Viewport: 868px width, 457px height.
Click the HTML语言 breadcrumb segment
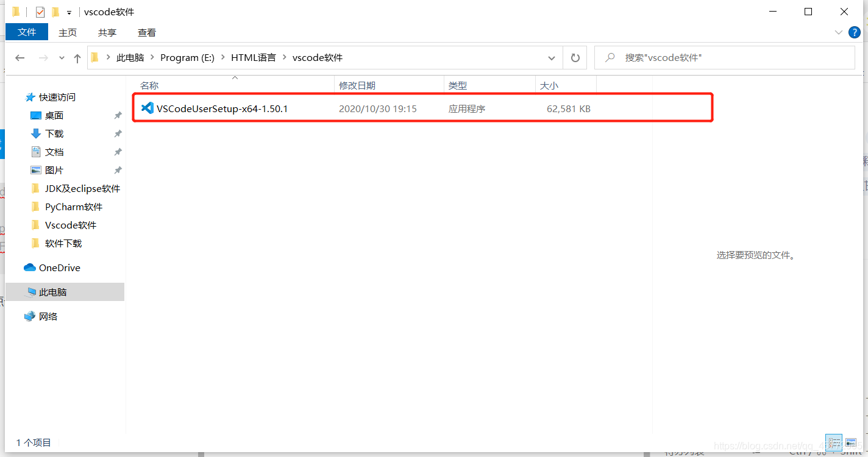pos(254,58)
